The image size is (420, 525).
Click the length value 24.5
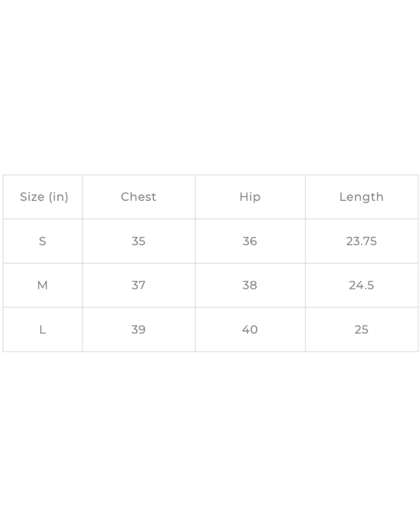point(361,285)
